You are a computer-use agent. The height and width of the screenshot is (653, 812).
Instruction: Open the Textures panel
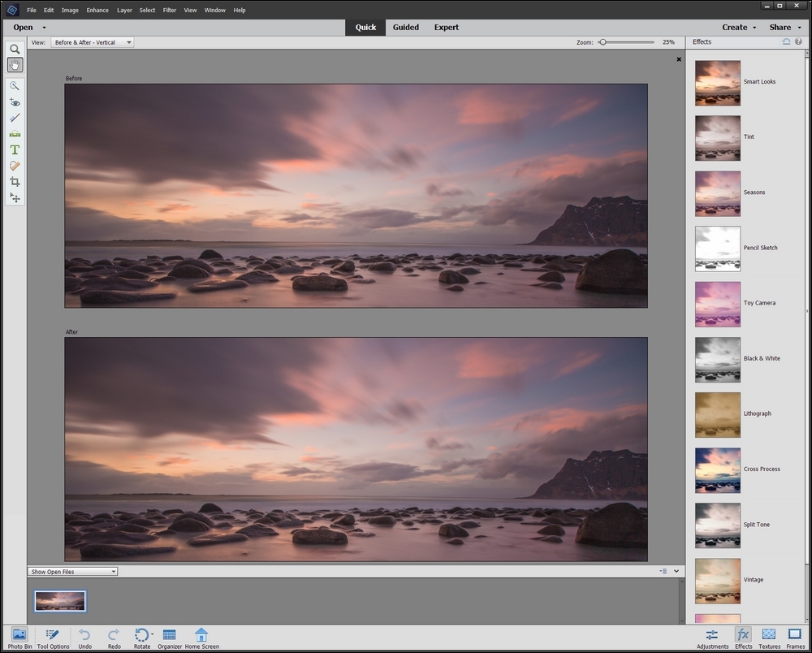tap(769, 638)
